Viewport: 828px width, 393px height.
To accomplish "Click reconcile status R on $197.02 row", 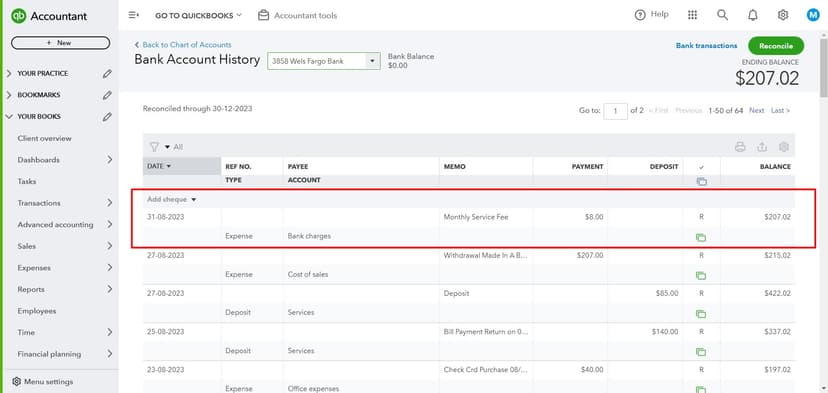I will tap(701, 370).
